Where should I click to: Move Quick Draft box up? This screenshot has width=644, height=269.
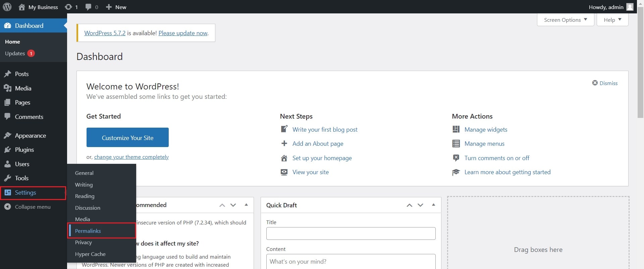point(409,205)
